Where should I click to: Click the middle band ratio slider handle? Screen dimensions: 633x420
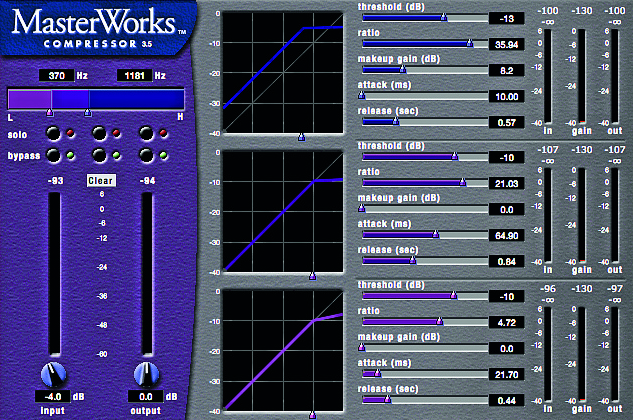(463, 182)
